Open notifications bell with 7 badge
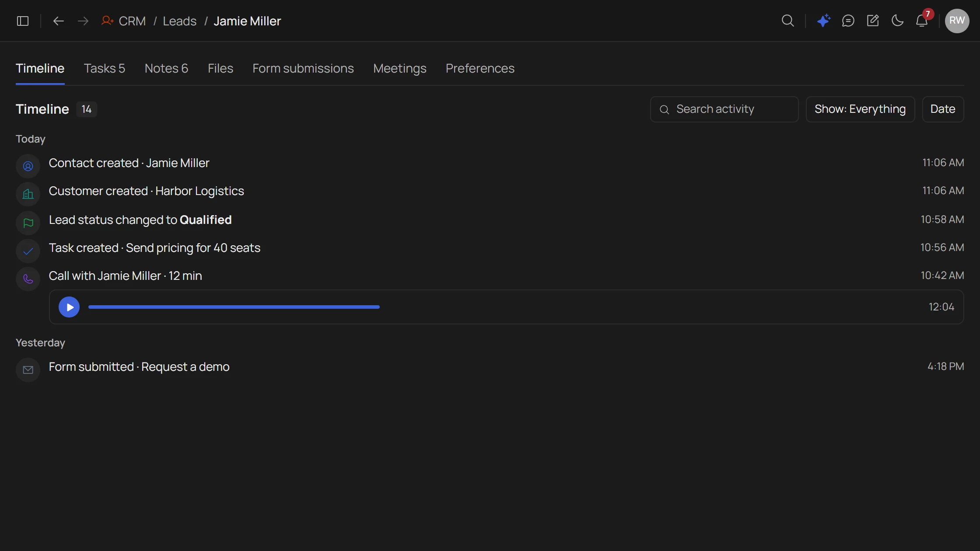Image resolution: width=980 pixels, height=551 pixels. [x=922, y=21]
